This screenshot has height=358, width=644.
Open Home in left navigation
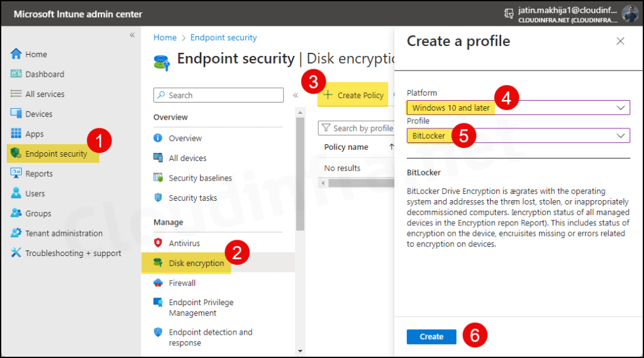click(x=36, y=54)
